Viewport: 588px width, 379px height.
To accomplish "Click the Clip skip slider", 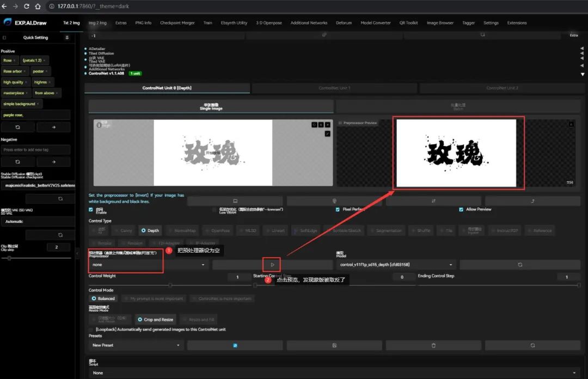I will [36, 258].
